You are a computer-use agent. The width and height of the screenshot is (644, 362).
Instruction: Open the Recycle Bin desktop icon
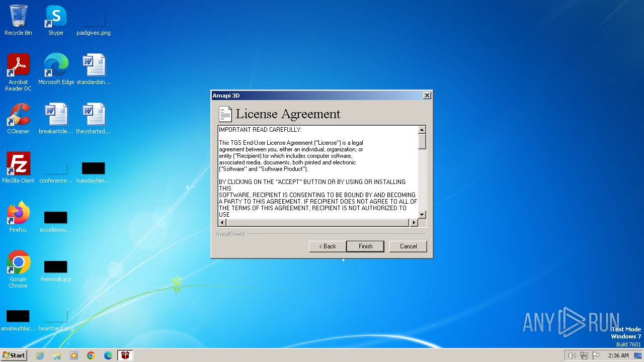[18, 20]
